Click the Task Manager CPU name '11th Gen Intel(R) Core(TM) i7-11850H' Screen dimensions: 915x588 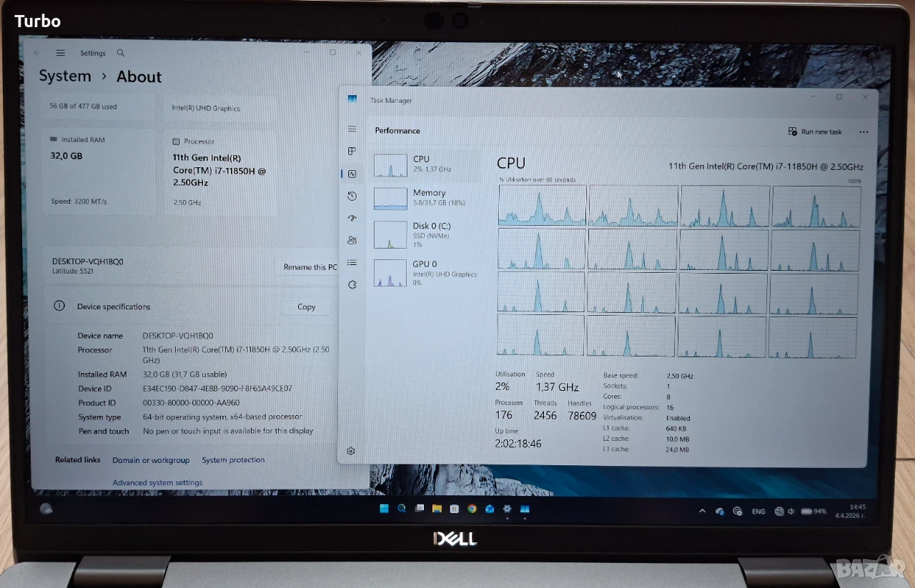tap(742, 166)
